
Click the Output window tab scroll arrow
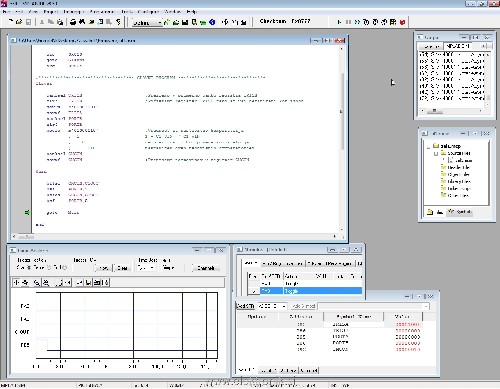click(483, 46)
